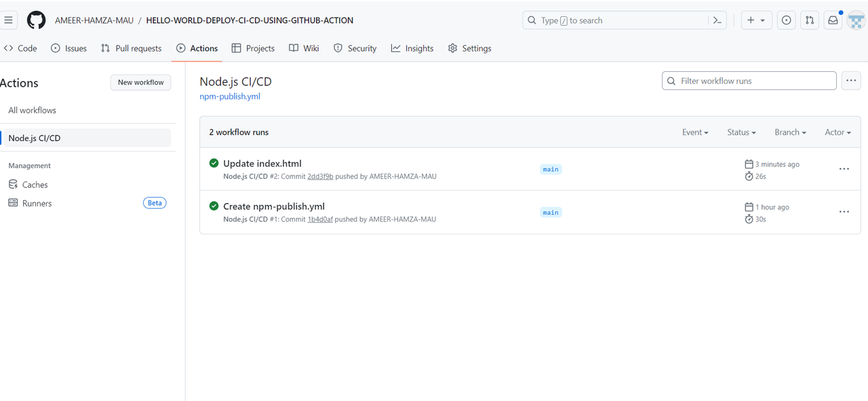This screenshot has height=401, width=868.
Task: Open options menu for Update index.html run
Action: tap(844, 169)
